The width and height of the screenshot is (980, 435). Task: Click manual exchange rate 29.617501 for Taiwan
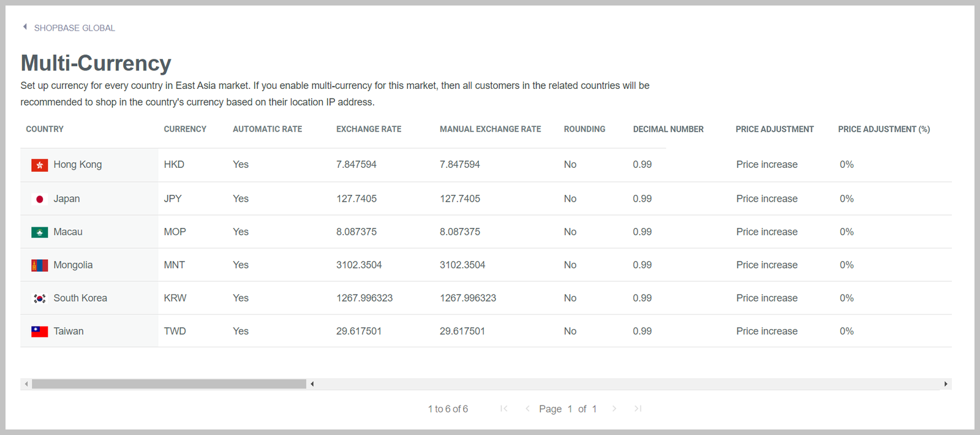(462, 331)
